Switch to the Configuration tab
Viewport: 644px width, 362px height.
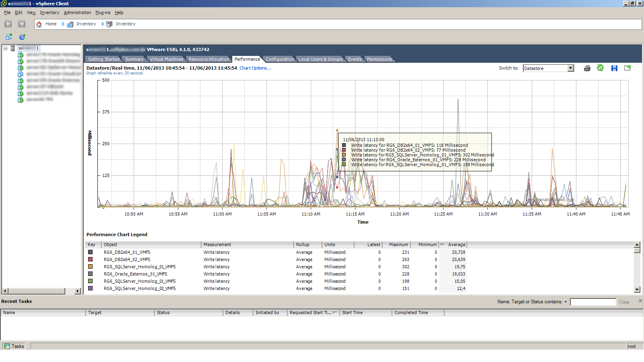(x=280, y=59)
